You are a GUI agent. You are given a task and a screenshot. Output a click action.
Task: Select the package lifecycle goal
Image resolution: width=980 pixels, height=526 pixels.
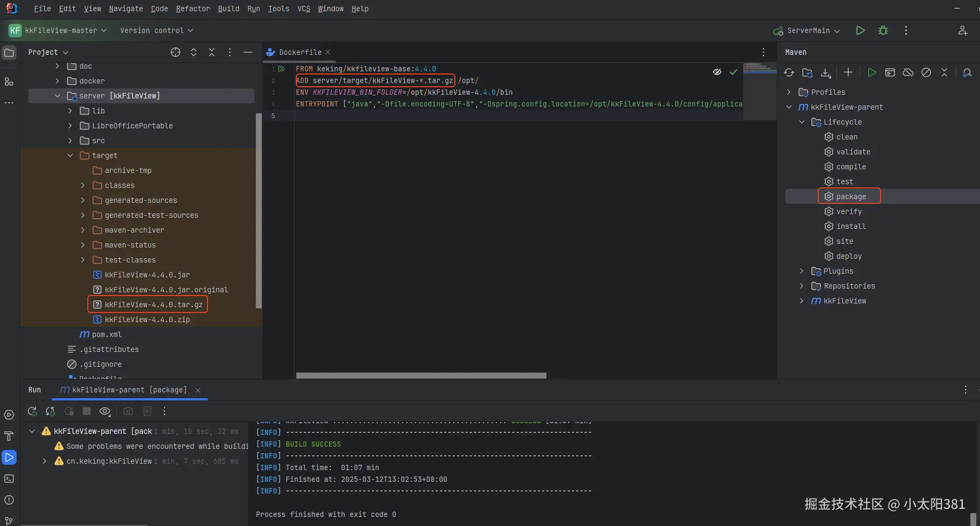point(851,196)
